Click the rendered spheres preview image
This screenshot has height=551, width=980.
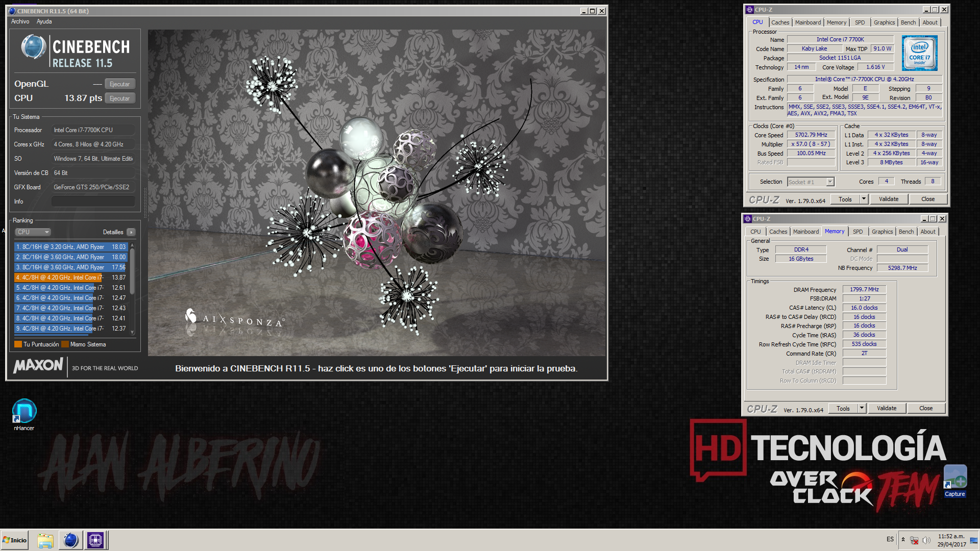click(x=377, y=193)
